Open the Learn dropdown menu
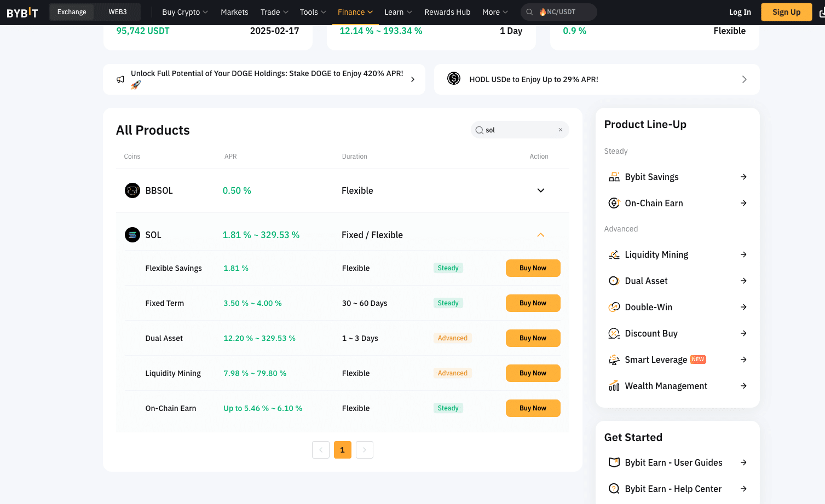Screen dimensions: 825x504 399,12
